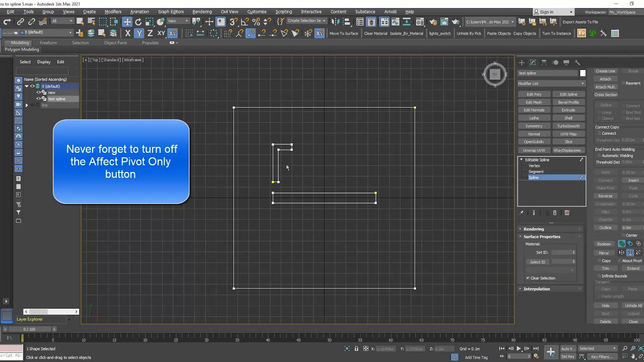Toggle the Angle Snap icon

[245, 22]
